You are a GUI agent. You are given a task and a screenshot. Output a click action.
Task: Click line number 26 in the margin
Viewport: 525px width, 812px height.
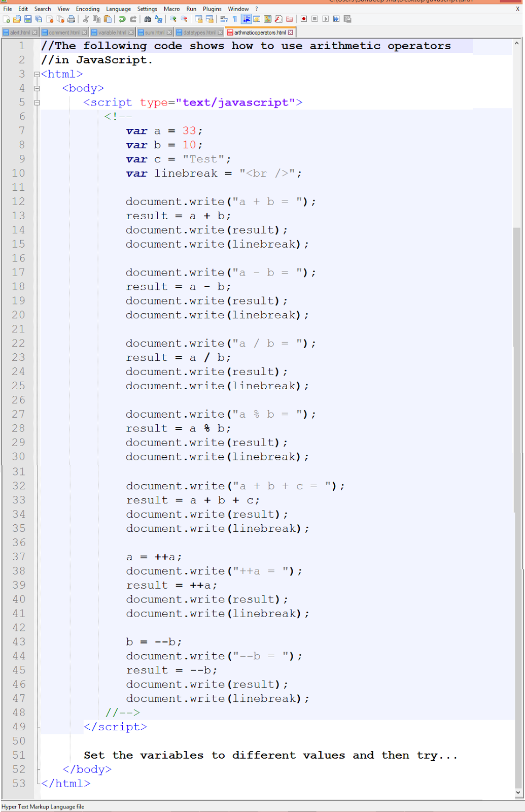coord(18,400)
